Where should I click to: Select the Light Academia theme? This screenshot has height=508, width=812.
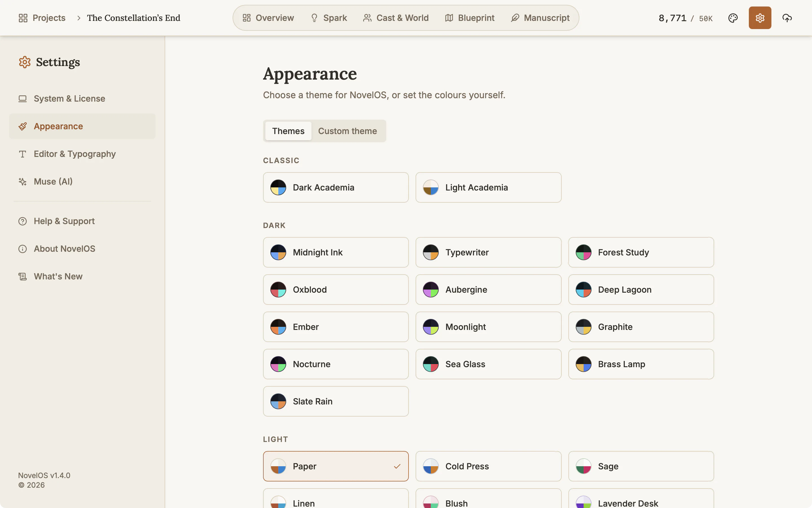click(488, 187)
